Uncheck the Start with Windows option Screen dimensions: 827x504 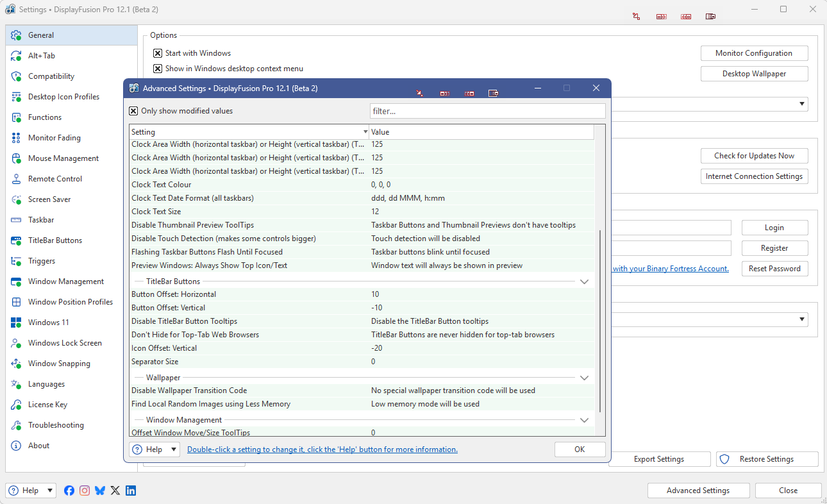click(x=158, y=53)
